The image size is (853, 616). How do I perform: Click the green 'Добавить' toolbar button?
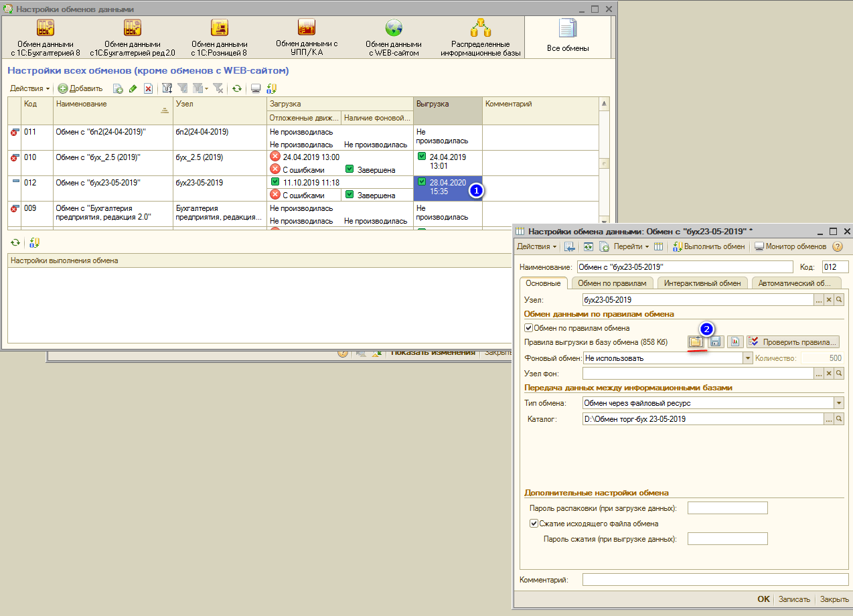(x=80, y=88)
